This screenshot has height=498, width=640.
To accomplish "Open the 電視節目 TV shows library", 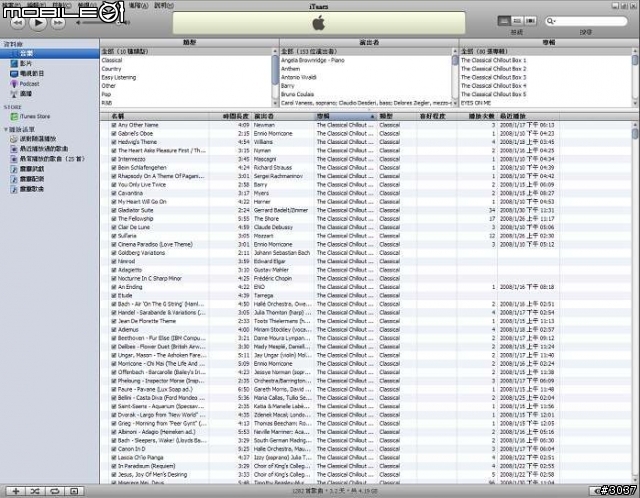I will [x=49, y=73].
